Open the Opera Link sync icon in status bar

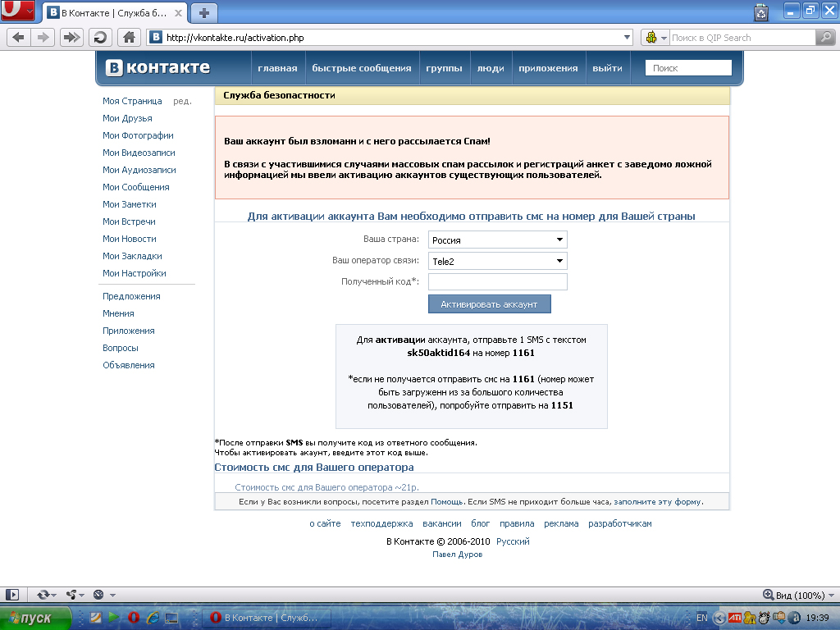click(x=43, y=595)
